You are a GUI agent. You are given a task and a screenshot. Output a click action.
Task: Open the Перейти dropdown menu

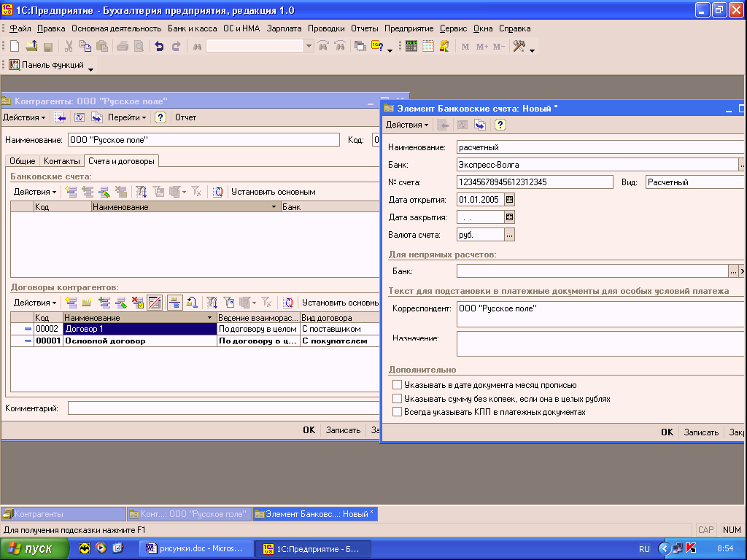(x=127, y=117)
